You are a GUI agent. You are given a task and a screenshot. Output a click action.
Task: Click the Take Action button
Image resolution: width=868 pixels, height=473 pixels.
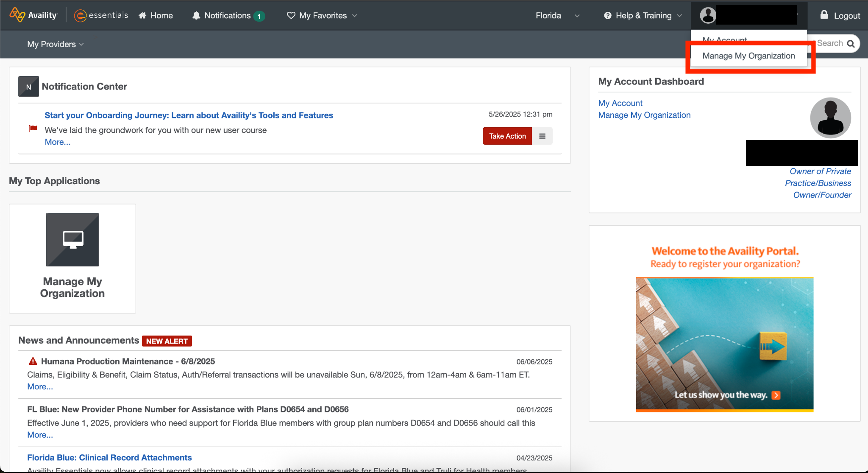507,136
